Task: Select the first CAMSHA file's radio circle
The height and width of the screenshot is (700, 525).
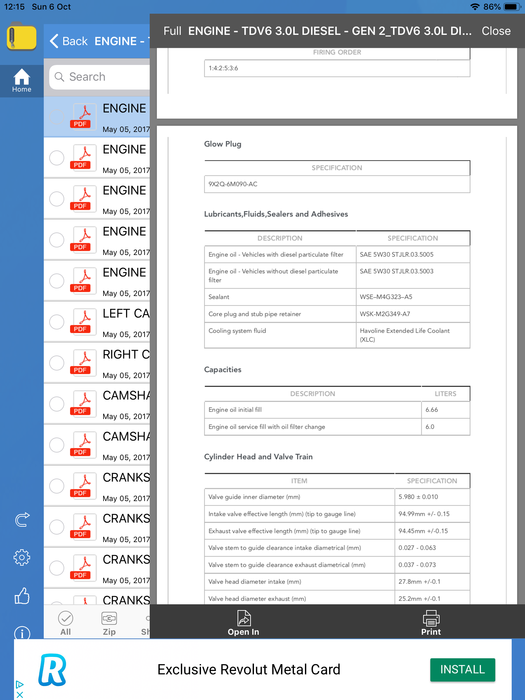Action: click(57, 404)
